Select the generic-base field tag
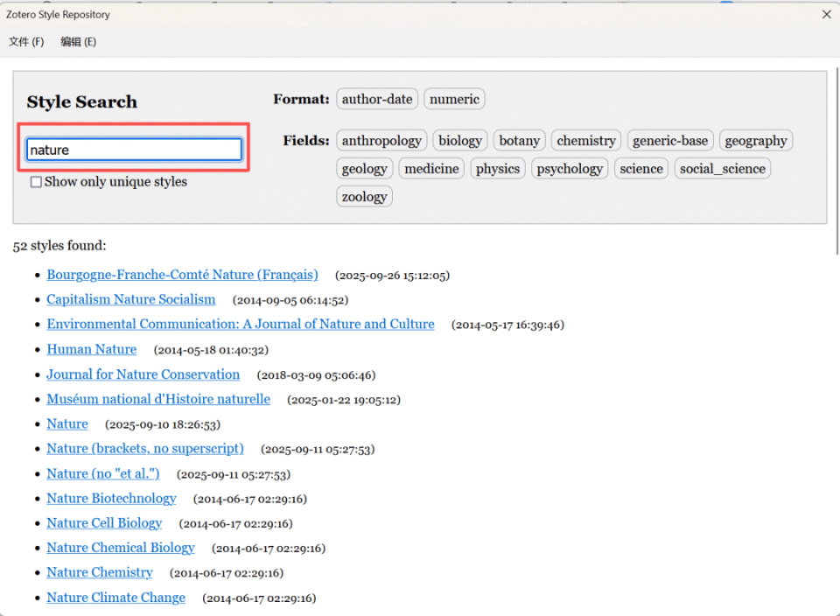 pos(670,140)
